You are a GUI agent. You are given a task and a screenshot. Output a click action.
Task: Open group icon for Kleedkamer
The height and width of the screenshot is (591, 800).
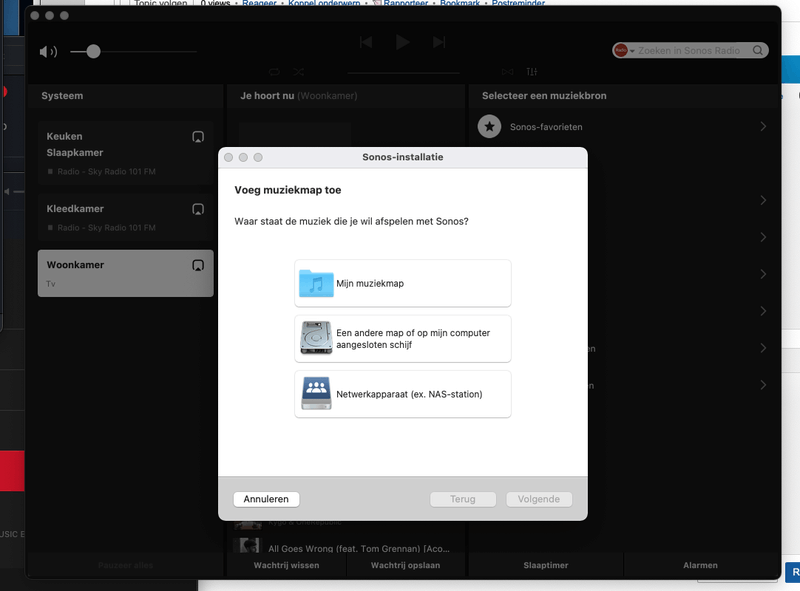tap(198, 209)
